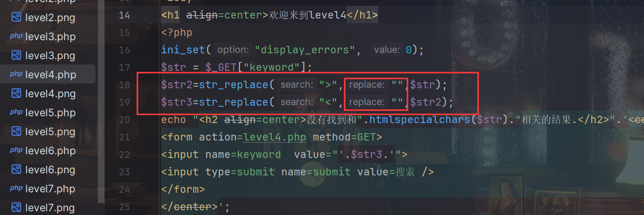Click the PHP icon beside level7.php

tap(16, 189)
